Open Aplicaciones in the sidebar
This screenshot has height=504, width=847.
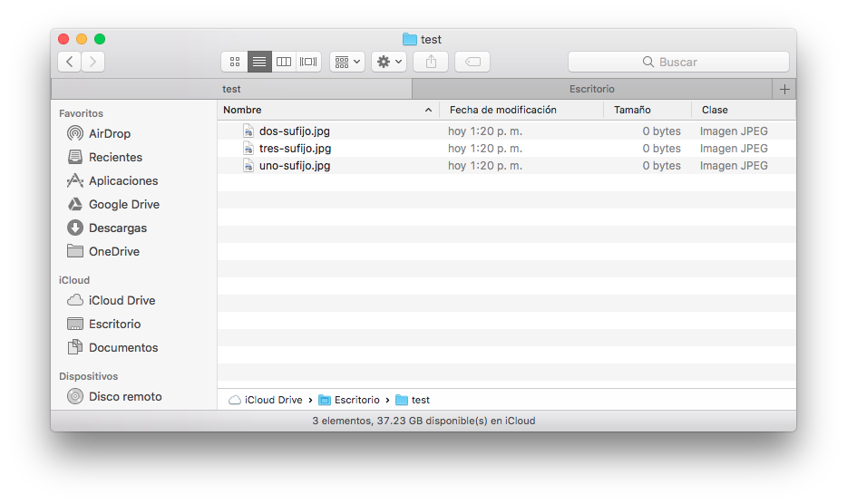[x=112, y=181]
